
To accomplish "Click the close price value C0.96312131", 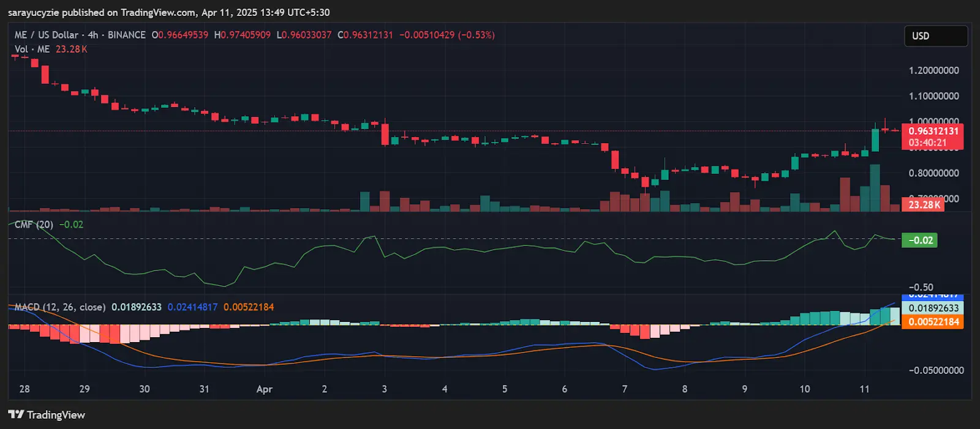I will click(365, 35).
